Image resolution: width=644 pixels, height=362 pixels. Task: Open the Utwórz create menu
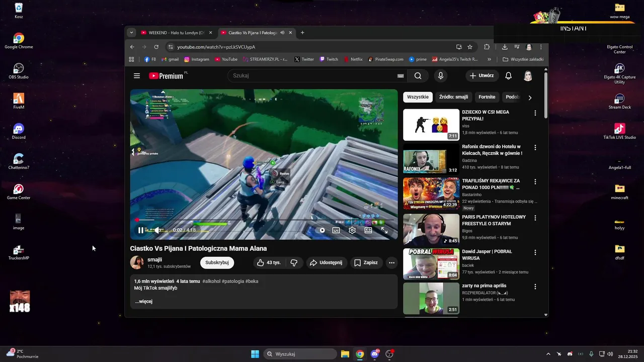(482, 76)
